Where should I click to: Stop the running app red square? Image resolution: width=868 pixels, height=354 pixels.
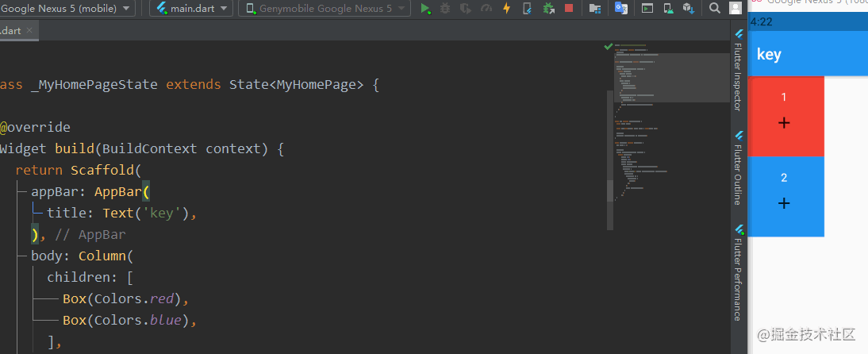point(569,8)
